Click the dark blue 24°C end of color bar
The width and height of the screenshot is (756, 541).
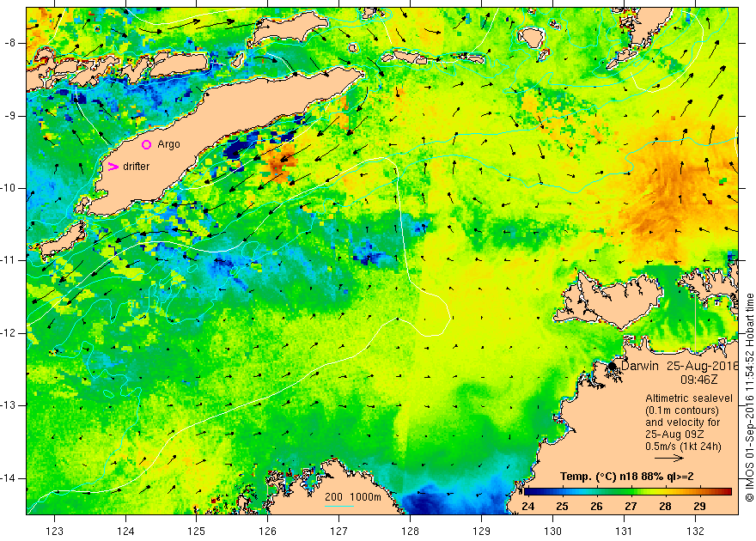tap(528, 492)
